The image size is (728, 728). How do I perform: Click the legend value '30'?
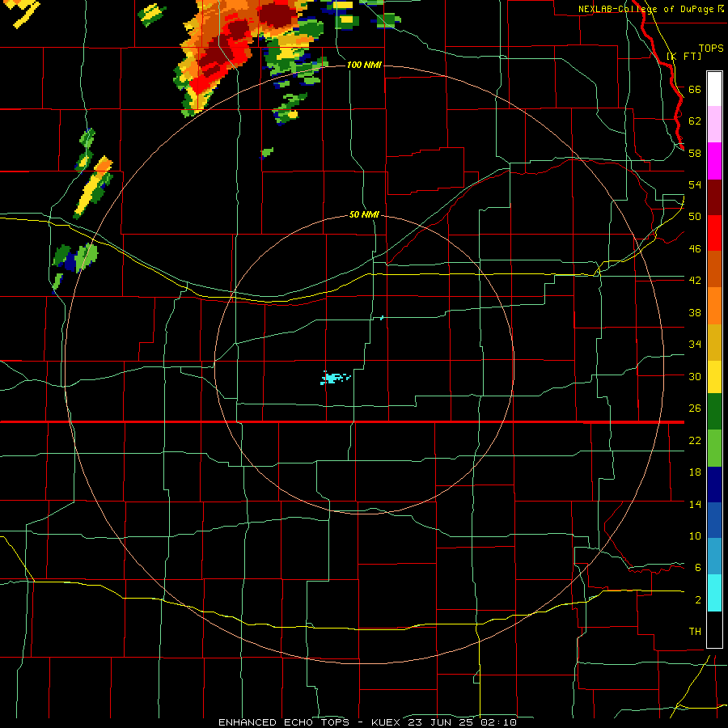[x=695, y=376]
